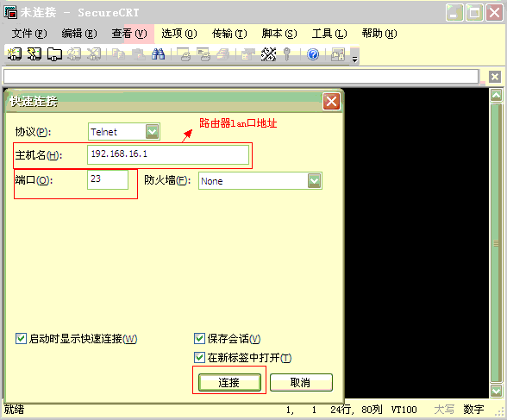Toggle the Open in New Tab checkbox
The image size is (507, 420).
click(199, 357)
